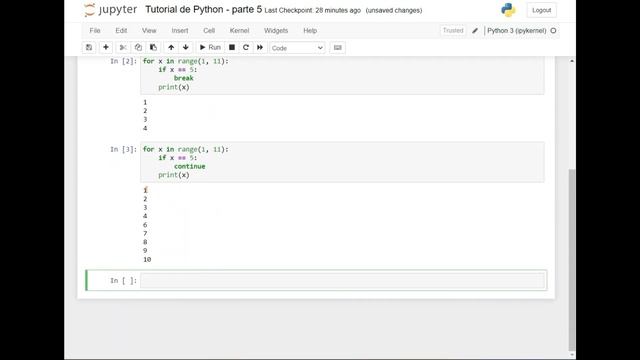Save notebook with the floppy disk icon
Viewport: 640px width, 360px height.
[89, 48]
